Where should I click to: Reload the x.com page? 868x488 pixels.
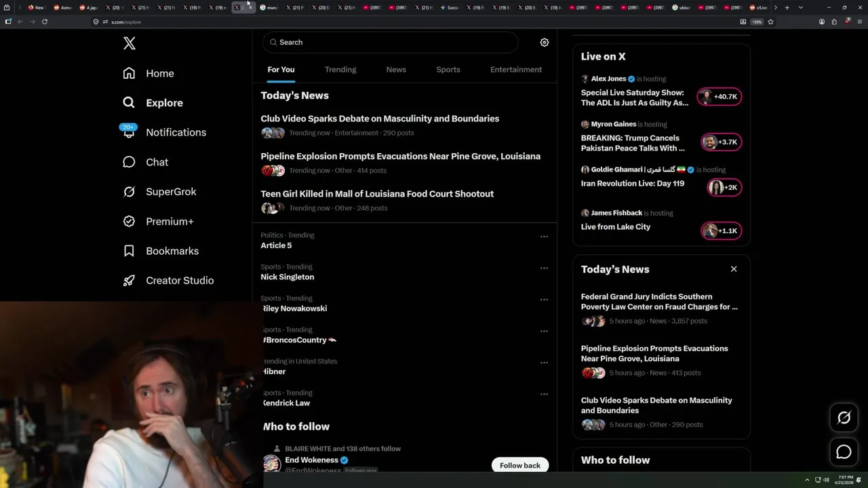click(45, 22)
